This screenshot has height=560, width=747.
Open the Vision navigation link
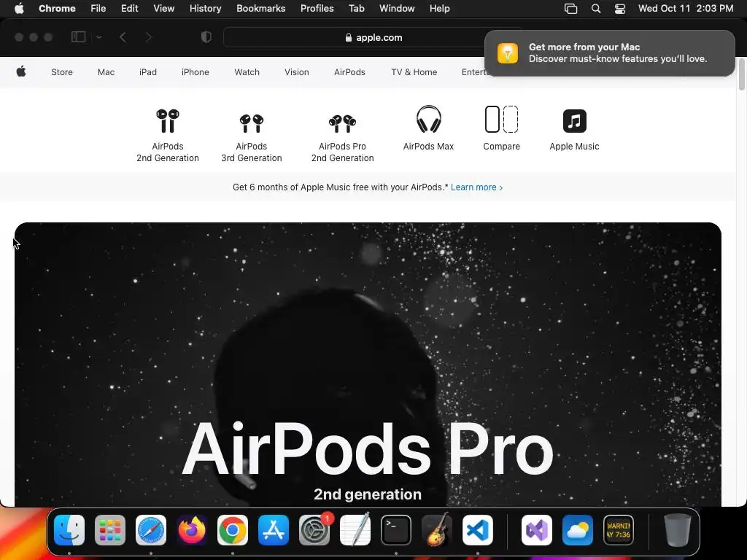pyautogui.click(x=297, y=72)
